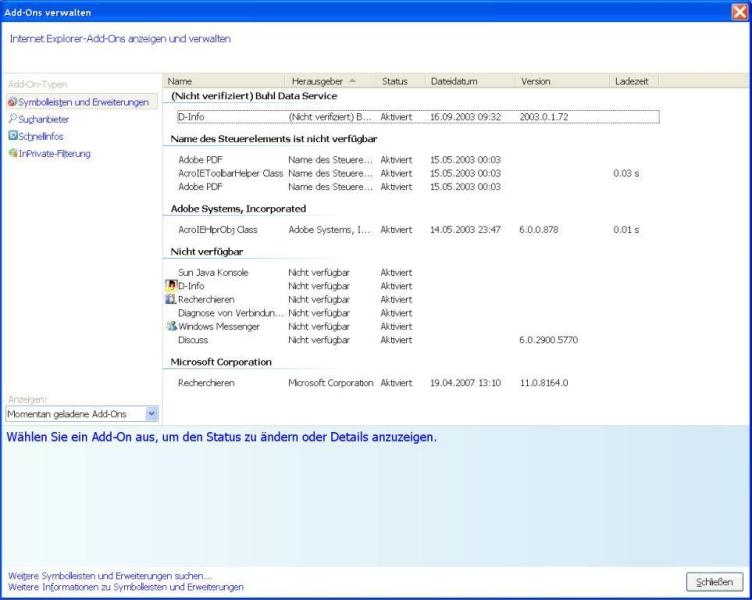Click the Windows Messenger icon
This screenshot has height=600, width=752.
point(171,326)
